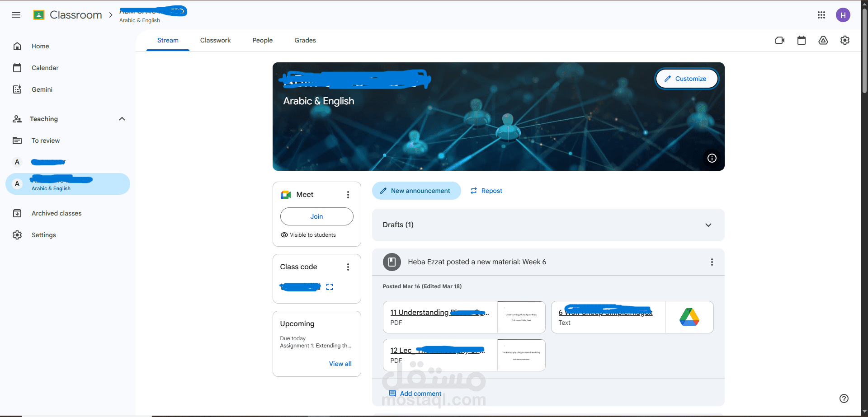Viewport: 868px width, 417px height.
Task: Click New announcement button
Action: pyautogui.click(x=416, y=191)
